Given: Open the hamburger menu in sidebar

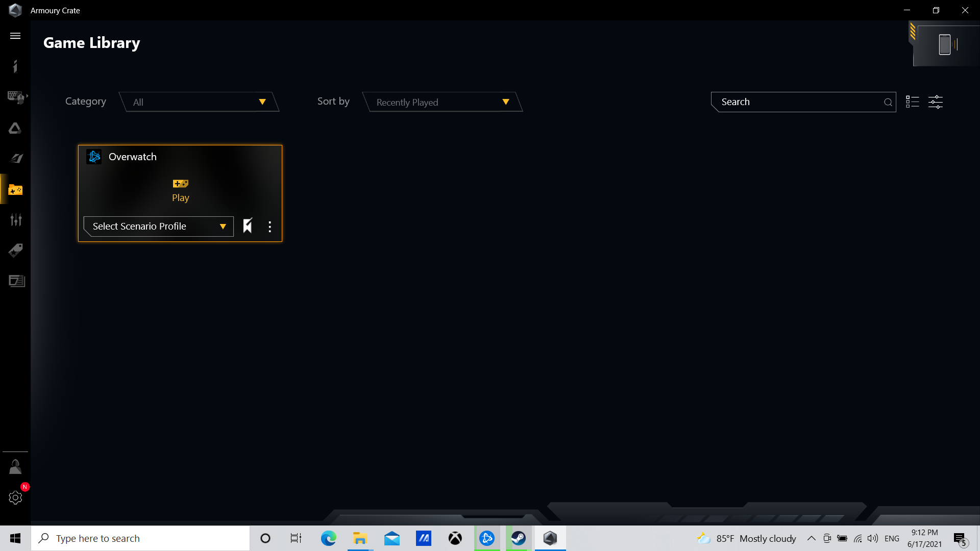Looking at the screenshot, I should (x=15, y=36).
